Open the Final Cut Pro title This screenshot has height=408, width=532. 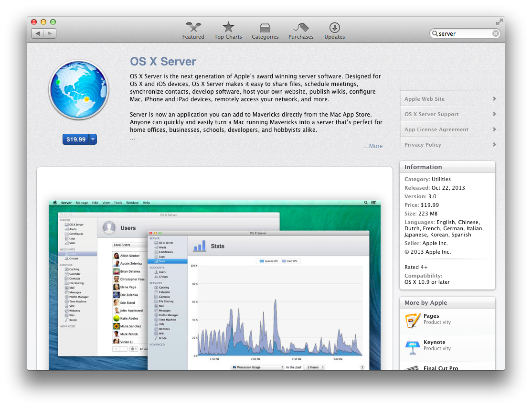pyautogui.click(x=440, y=368)
